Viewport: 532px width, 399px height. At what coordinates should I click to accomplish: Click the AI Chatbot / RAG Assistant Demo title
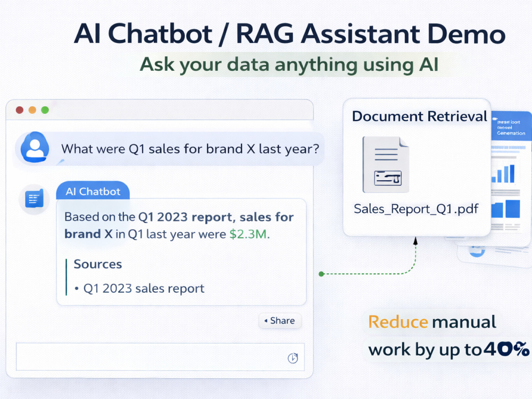click(290, 34)
